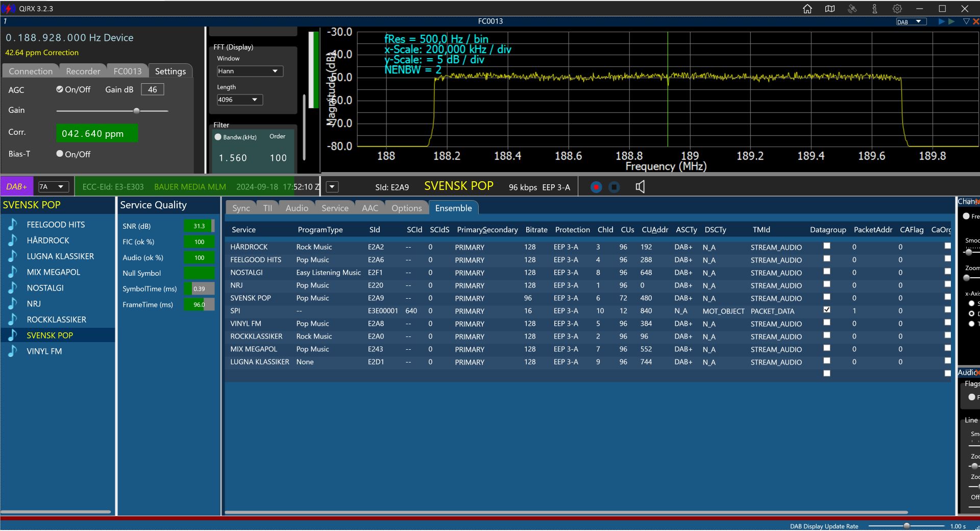980x531 pixels.
Task: Click the DAB+ mode button
Action: coord(17,187)
